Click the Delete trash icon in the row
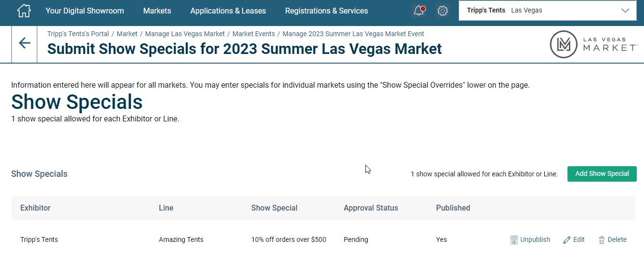The image size is (644, 265). pyautogui.click(x=602, y=240)
